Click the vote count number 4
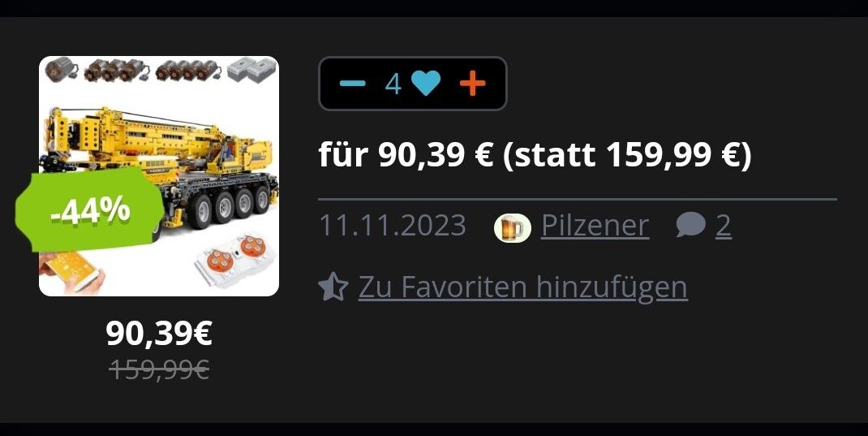Screen dimensions: 868x436 coord(393,84)
